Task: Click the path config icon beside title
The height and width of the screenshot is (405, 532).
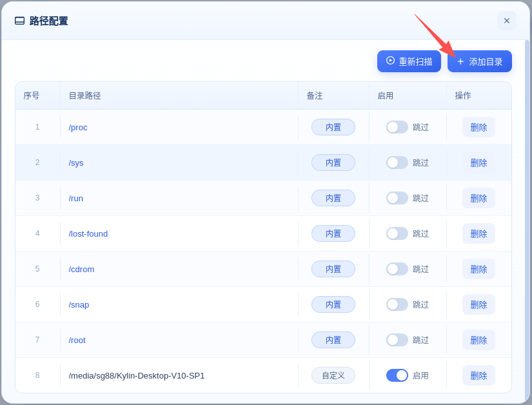Action: (x=20, y=21)
